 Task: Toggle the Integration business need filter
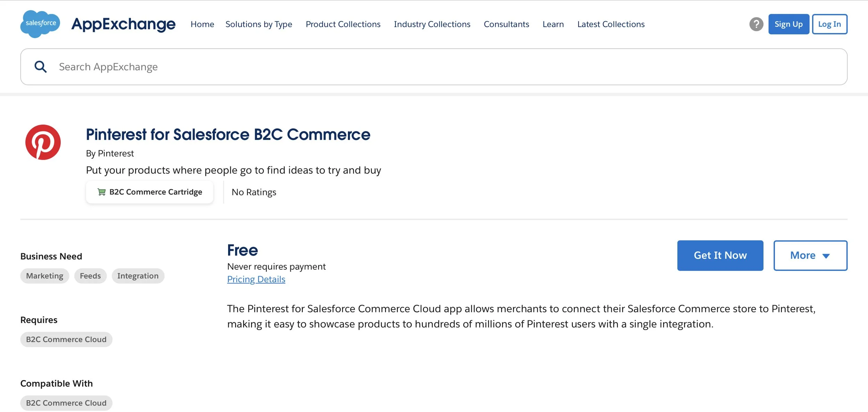pos(138,275)
